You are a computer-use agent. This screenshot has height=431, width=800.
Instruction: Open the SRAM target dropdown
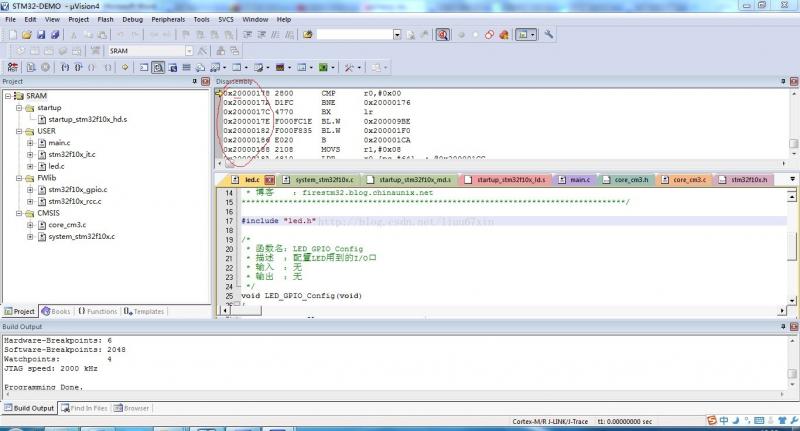(x=189, y=50)
